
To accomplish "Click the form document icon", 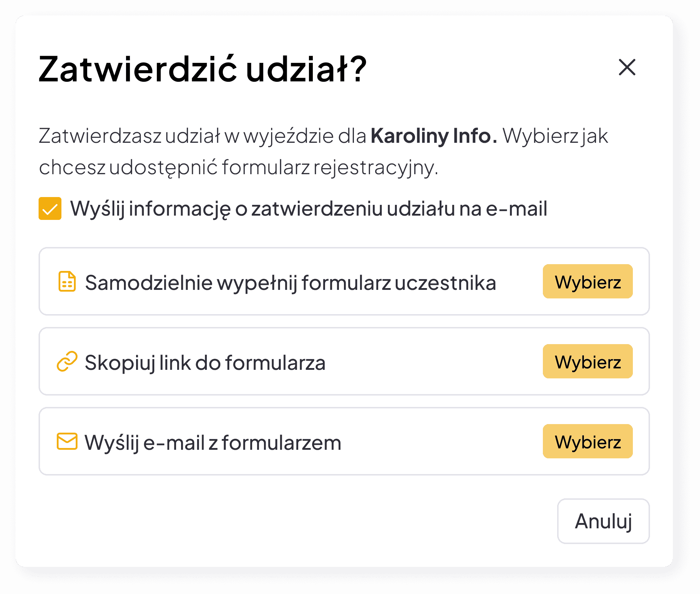I will point(67,282).
